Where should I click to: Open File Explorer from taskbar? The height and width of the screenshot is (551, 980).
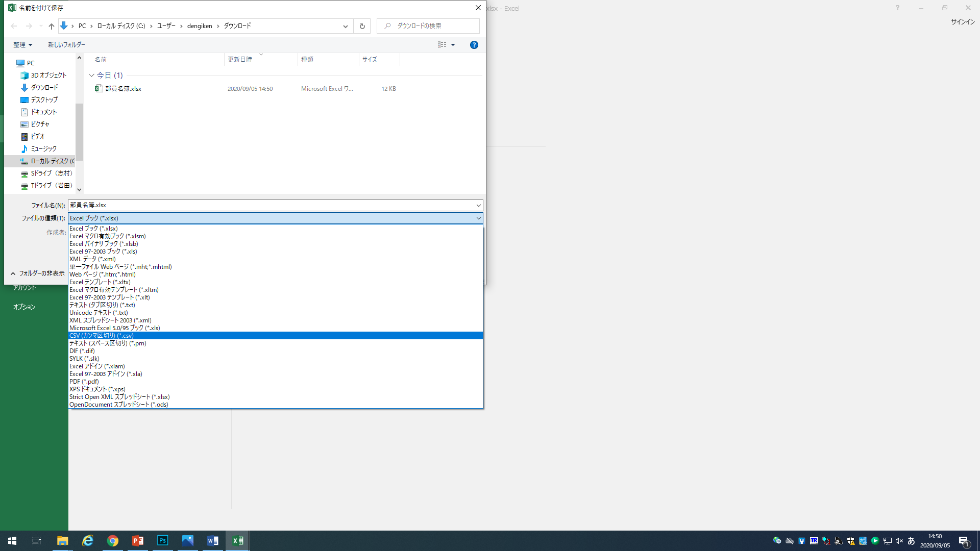point(62,541)
